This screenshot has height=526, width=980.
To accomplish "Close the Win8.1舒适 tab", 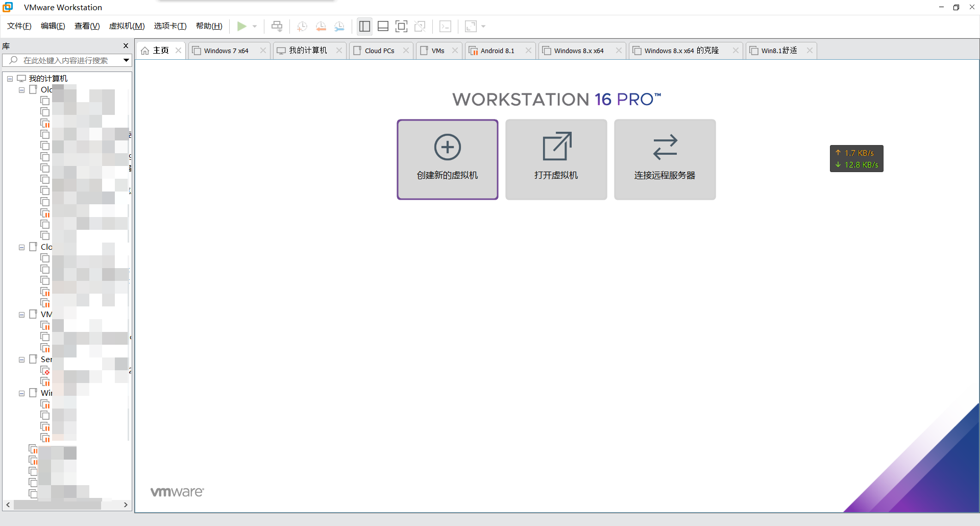I will coord(810,51).
